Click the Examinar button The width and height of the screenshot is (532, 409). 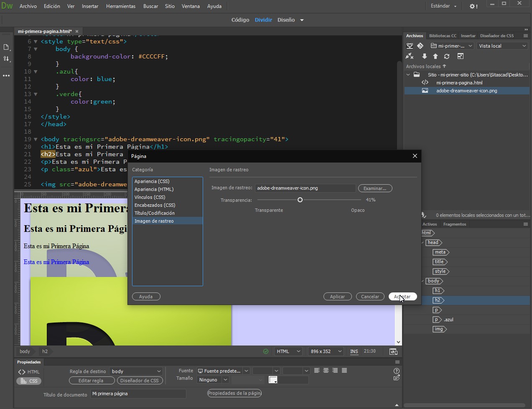click(375, 188)
